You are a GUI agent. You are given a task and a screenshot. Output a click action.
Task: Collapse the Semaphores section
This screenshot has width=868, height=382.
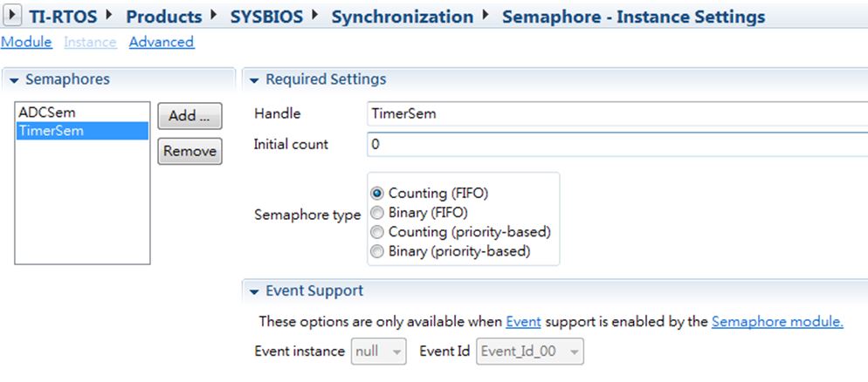[x=14, y=80]
